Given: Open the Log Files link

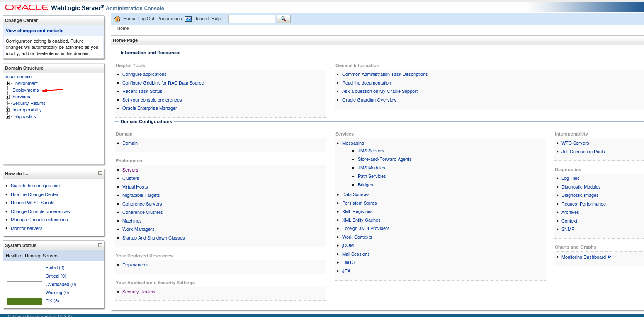Looking at the screenshot, I should pyautogui.click(x=570, y=178).
